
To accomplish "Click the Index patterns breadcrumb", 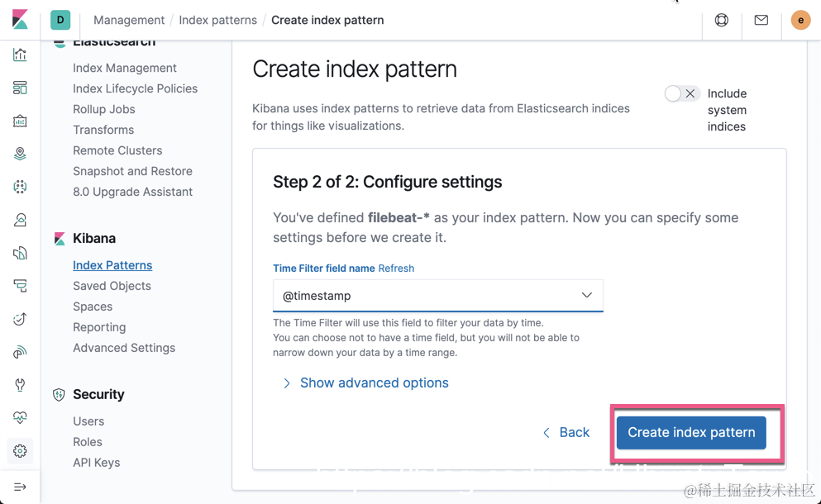I will (x=217, y=20).
